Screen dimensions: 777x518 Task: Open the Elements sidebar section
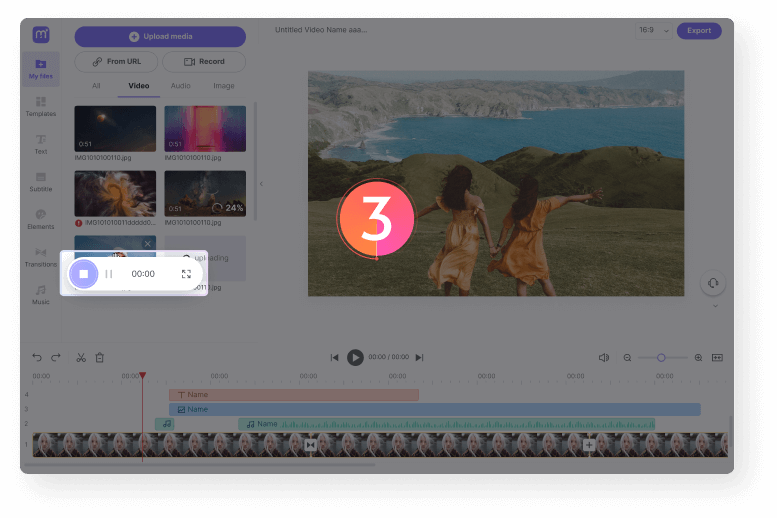coord(41,220)
